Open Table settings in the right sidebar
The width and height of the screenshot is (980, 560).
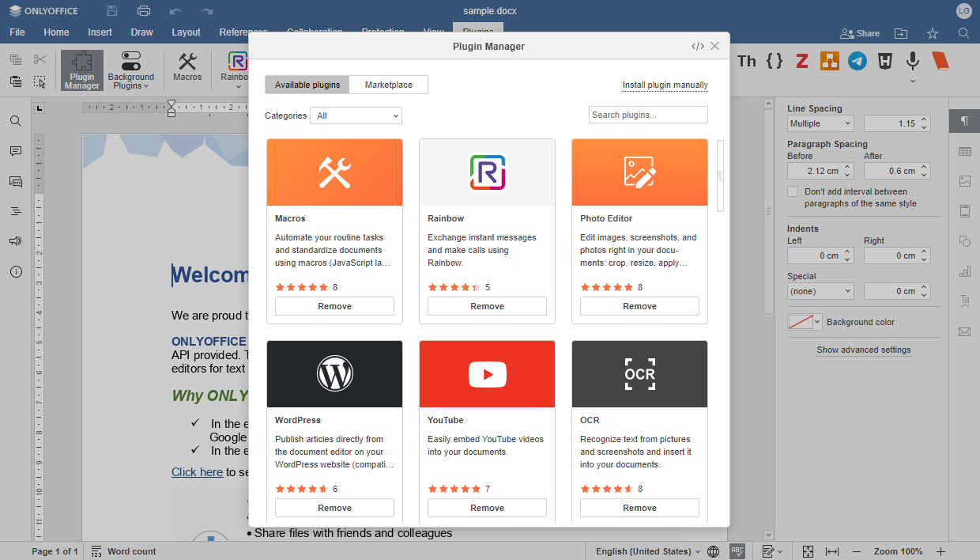[x=964, y=151]
